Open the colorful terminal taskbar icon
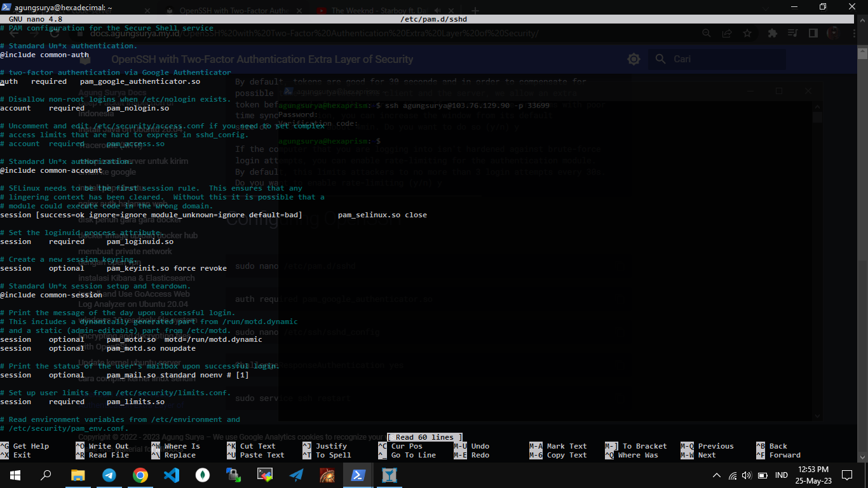868x488 pixels. [x=265, y=475]
